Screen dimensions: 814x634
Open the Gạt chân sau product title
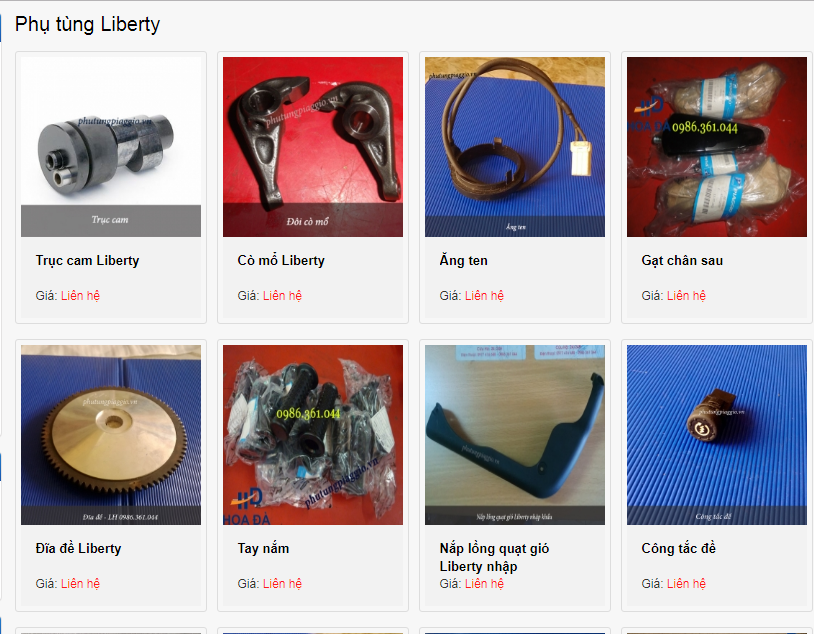click(x=682, y=260)
